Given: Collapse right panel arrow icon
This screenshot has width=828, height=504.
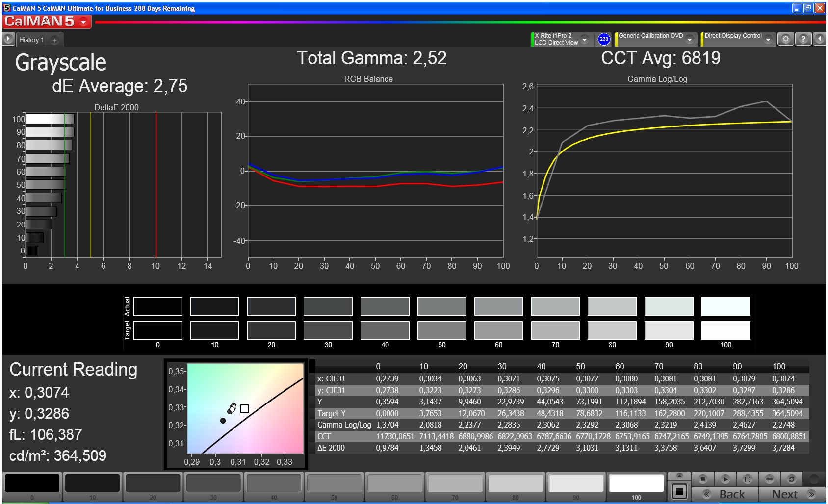Looking at the screenshot, I should click(819, 39).
